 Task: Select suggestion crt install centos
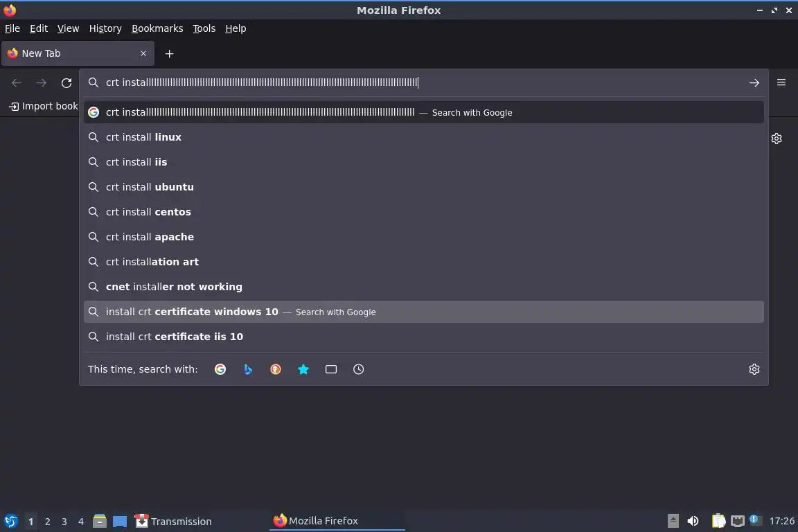(423, 212)
